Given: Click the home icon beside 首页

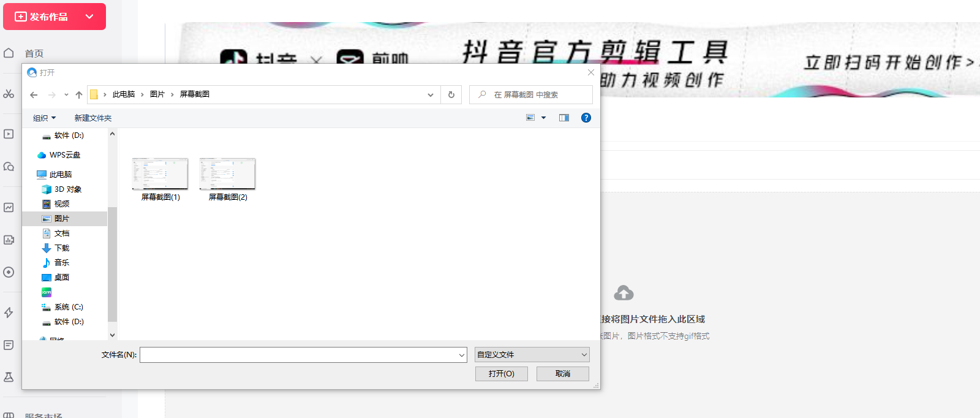Looking at the screenshot, I should 9,53.
